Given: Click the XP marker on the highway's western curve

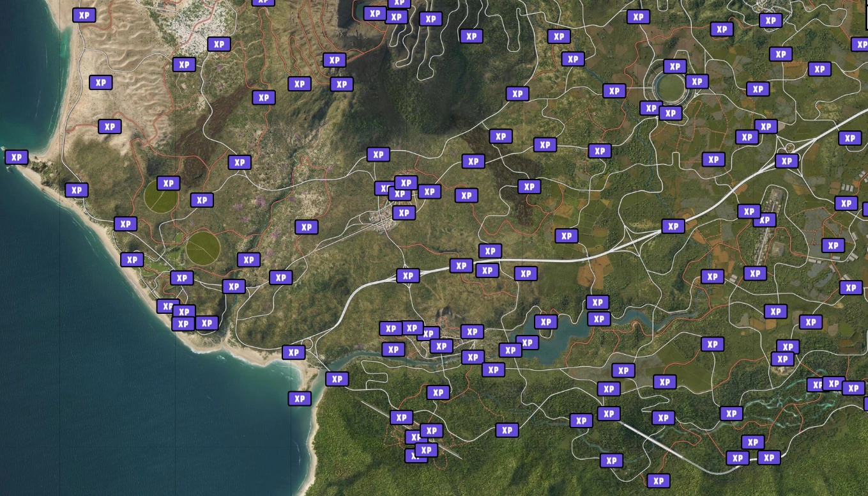Looking at the screenshot, I should 407,276.
